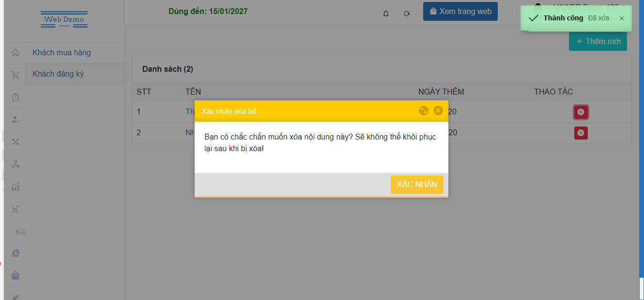Click the refresh icon in top bar

407,14
